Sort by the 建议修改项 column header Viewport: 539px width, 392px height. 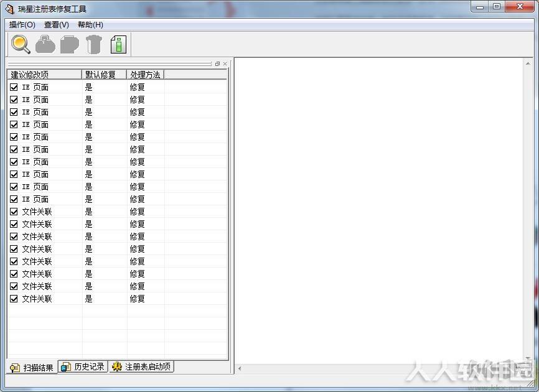click(44, 75)
